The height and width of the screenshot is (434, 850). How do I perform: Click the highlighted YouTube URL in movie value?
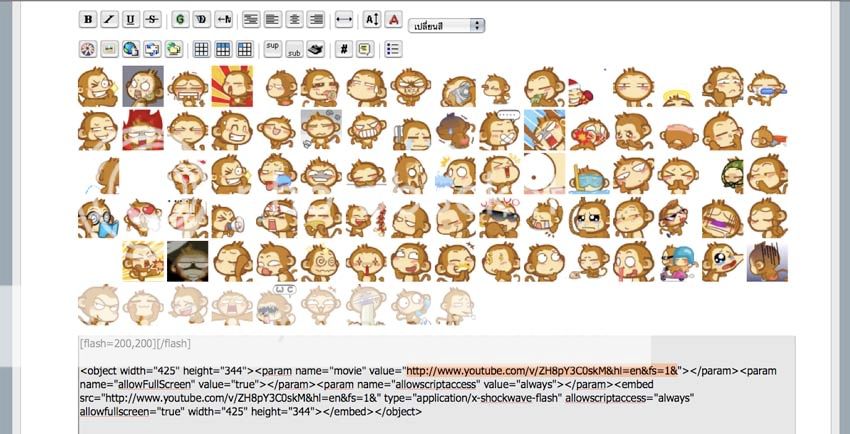(x=542, y=371)
